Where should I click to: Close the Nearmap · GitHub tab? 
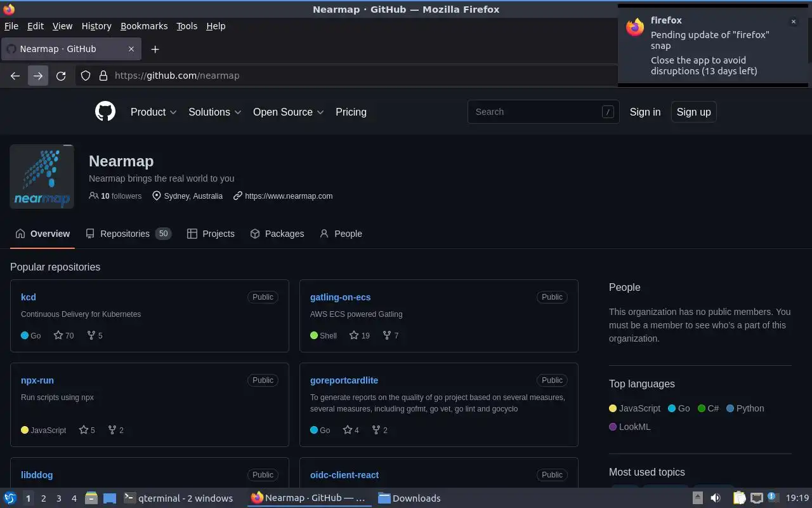131,49
